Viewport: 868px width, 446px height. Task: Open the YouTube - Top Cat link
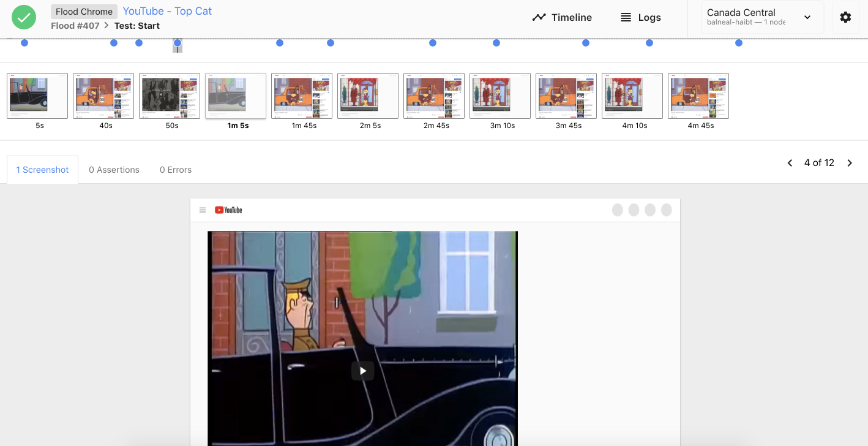point(167,11)
